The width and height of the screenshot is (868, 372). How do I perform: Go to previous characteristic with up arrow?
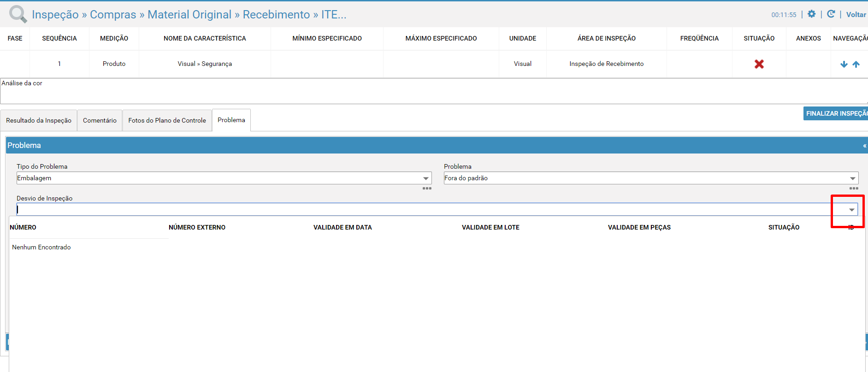(x=856, y=64)
